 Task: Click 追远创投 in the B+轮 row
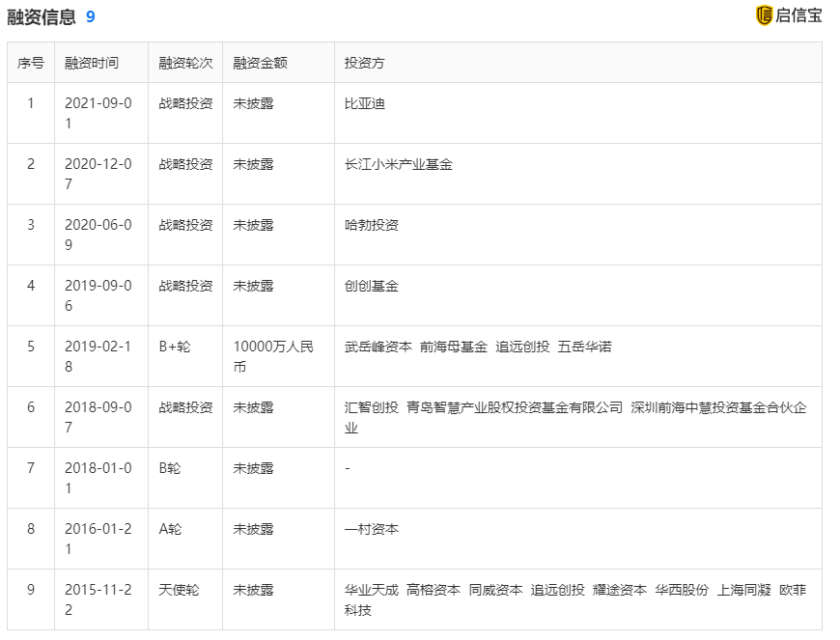click(522, 348)
